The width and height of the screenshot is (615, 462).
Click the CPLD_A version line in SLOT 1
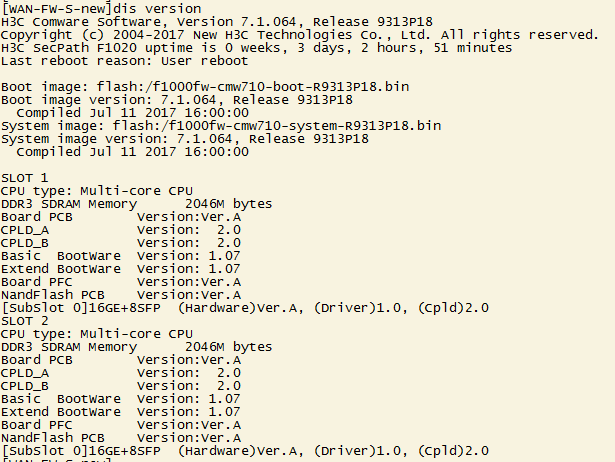point(120,229)
